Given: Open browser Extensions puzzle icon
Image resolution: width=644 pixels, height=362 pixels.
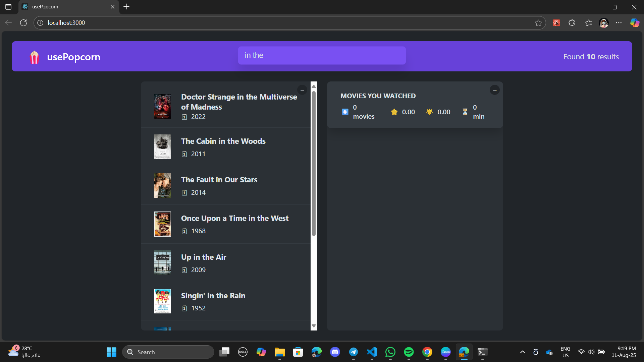Looking at the screenshot, I should (x=572, y=23).
